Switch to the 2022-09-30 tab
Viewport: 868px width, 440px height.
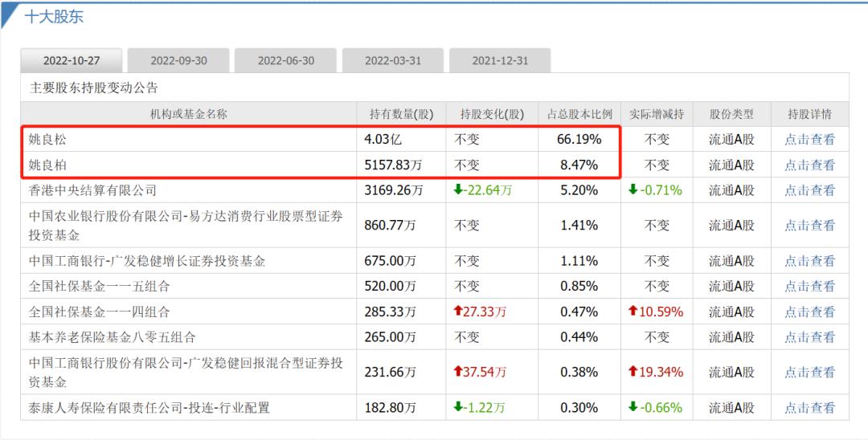[x=178, y=61]
